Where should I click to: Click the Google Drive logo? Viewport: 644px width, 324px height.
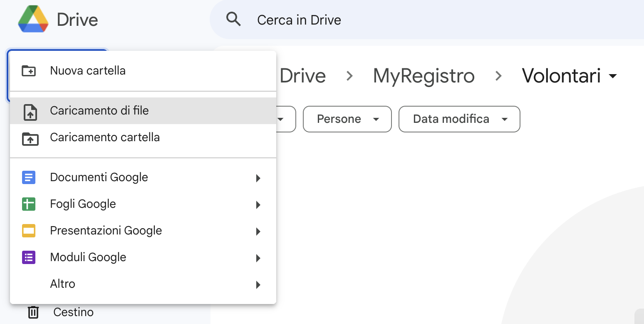click(x=33, y=19)
